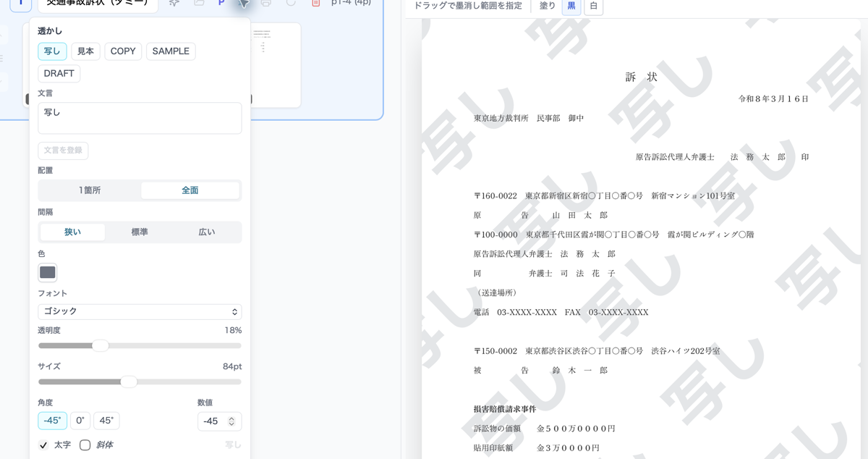Select 白 redaction fill color
868x459 pixels.
coord(594,6)
